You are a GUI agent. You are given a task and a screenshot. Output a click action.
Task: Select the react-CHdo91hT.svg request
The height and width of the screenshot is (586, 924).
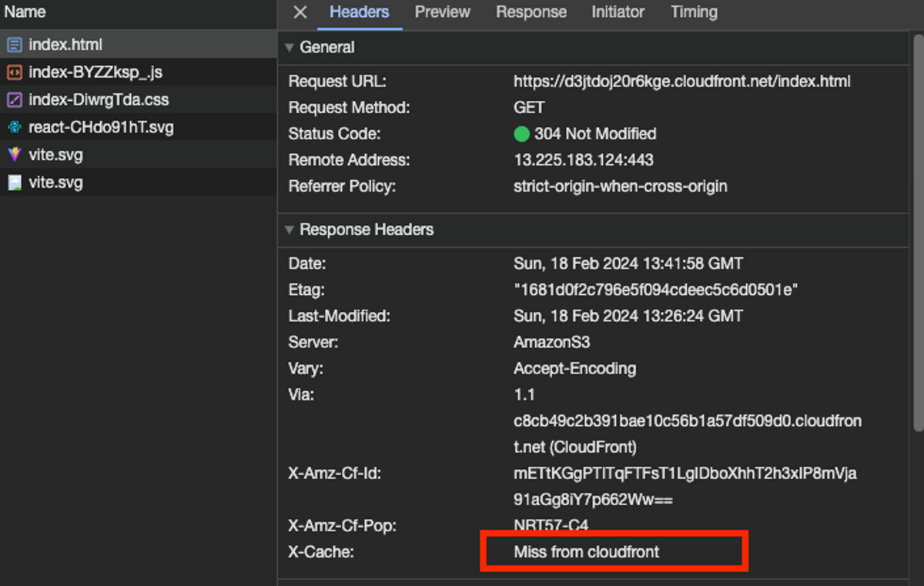(101, 128)
